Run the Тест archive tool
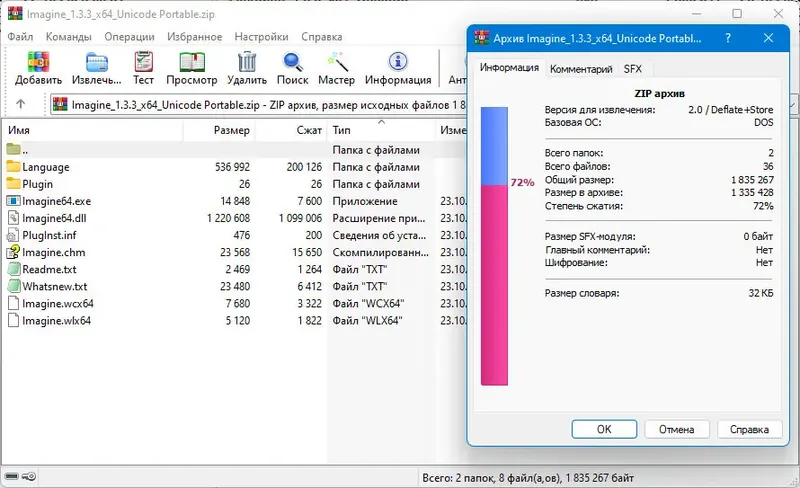The image size is (800, 488). point(143,62)
